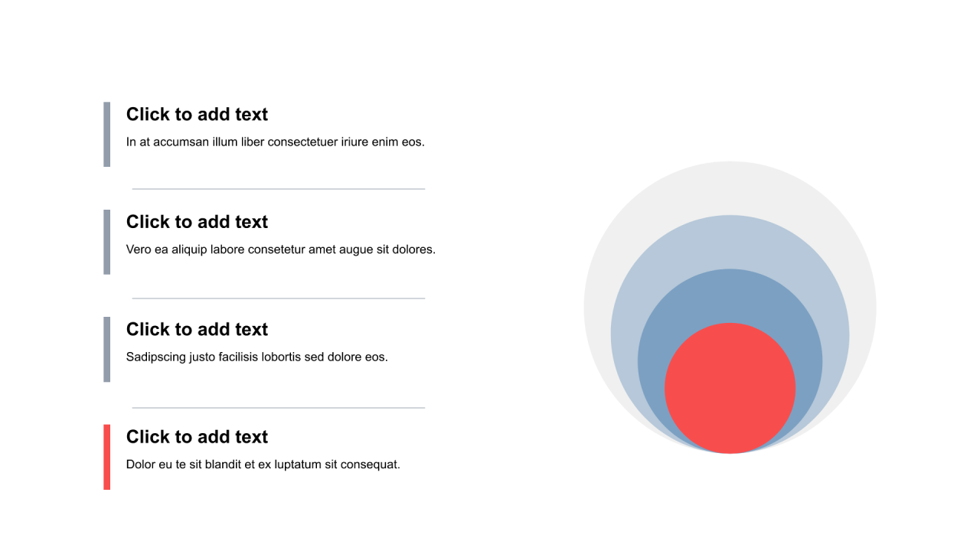Select gray bar beside 'In at accumsan' block
This screenshot has height=551, width=980.
(107, 135)
